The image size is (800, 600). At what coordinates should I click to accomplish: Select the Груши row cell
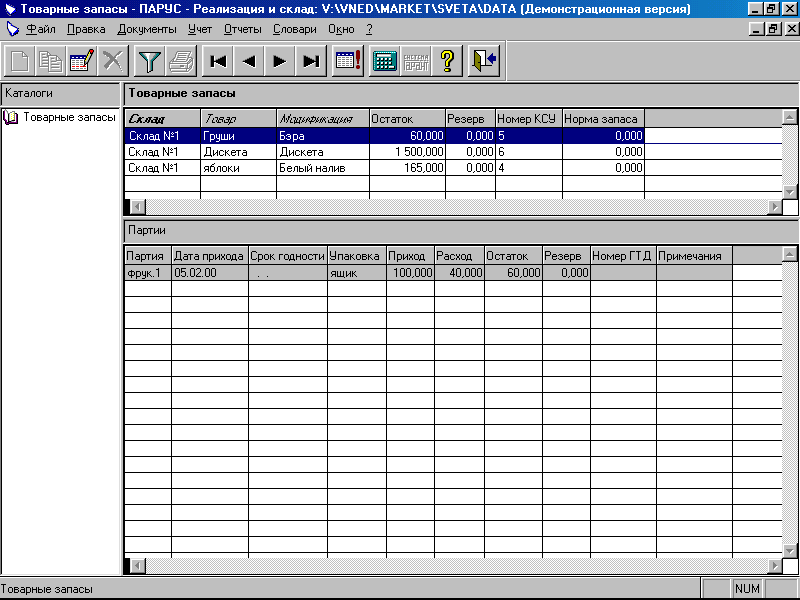click(x=238, y=136)
